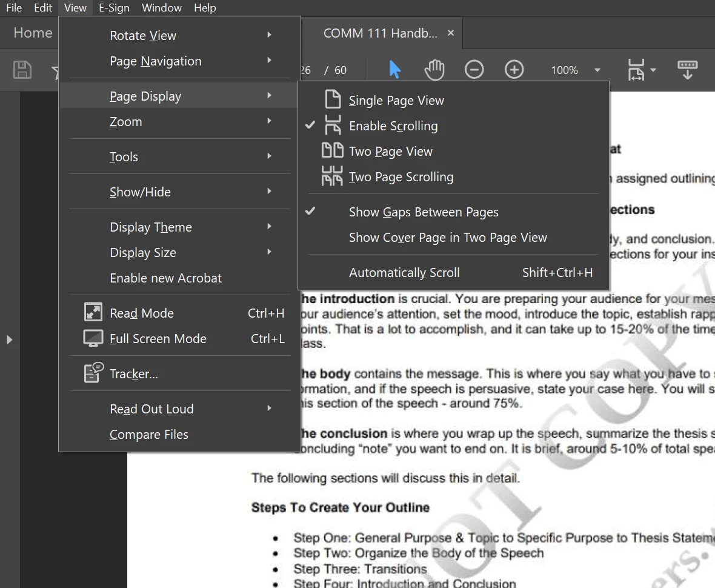Expand the Rotate View submenu
The height and width of the screenshot is (588, 715).
point(180,35)
